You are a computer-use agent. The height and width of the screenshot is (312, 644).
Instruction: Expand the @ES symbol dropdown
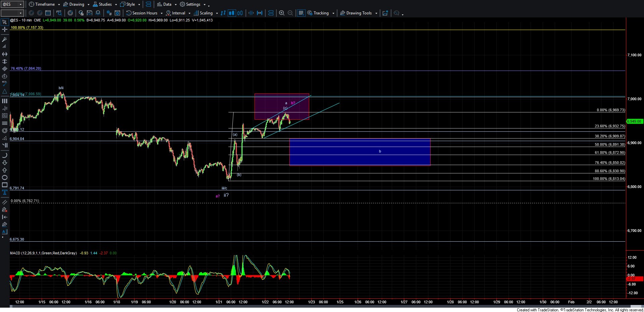(x=20, y=4)
